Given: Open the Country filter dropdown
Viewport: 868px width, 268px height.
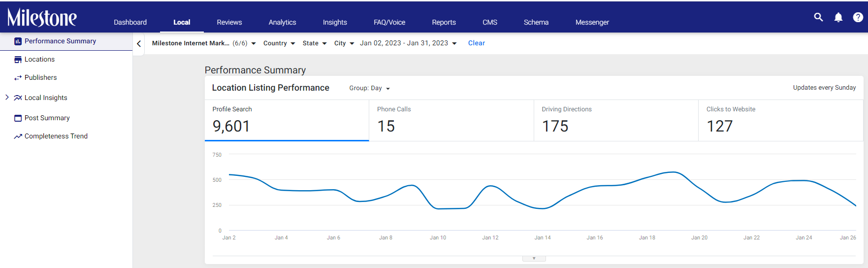Looking at the screenshot, I should tap(279, 43).
